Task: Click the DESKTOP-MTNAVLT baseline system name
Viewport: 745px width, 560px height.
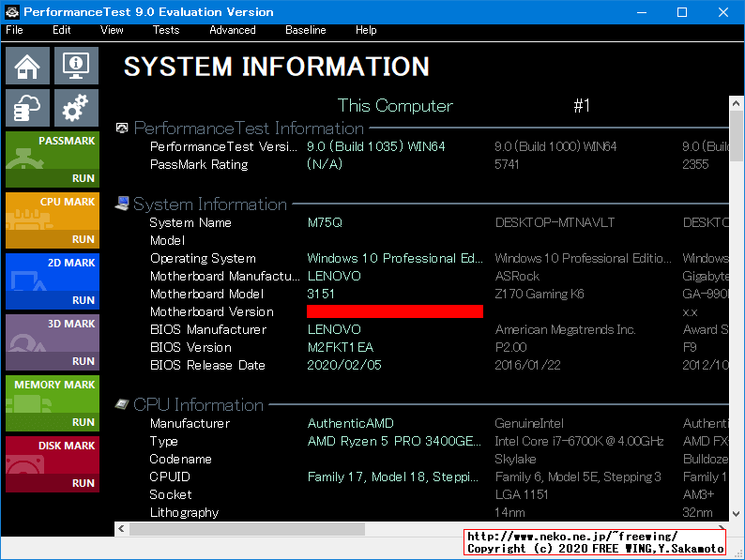Action: pyautogui.click(x=555, y=222)
